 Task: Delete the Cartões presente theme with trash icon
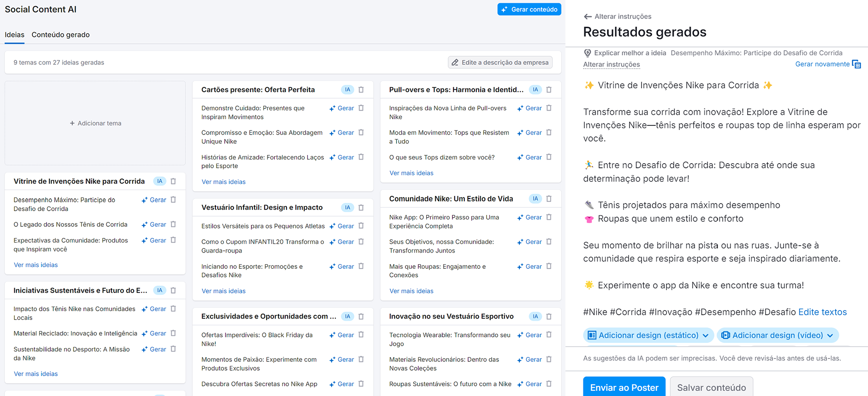pyautogui.click(x=361, y=90)
